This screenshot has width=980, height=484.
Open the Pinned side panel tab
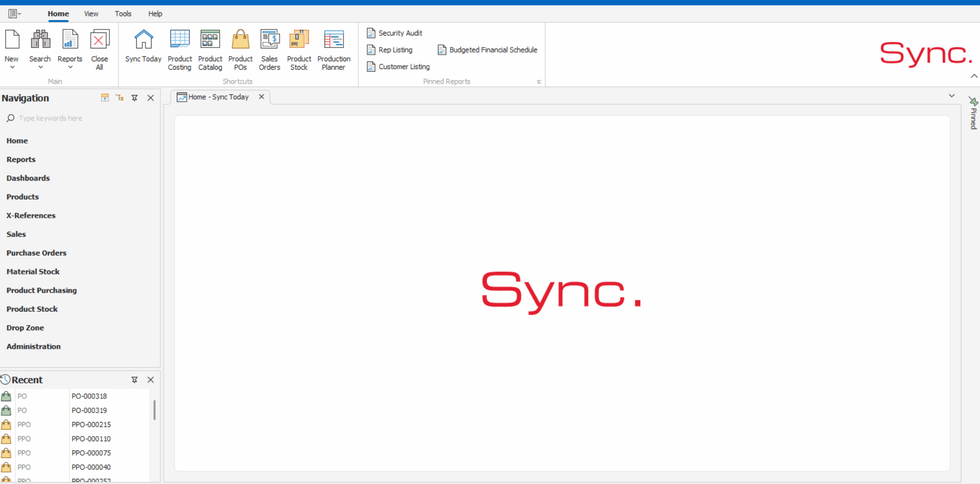[973, 113]
